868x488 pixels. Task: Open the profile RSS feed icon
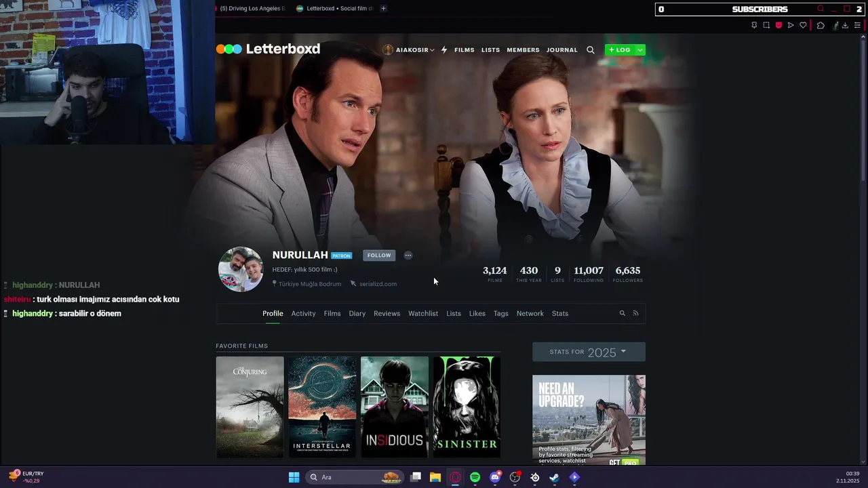coord(636,313)
